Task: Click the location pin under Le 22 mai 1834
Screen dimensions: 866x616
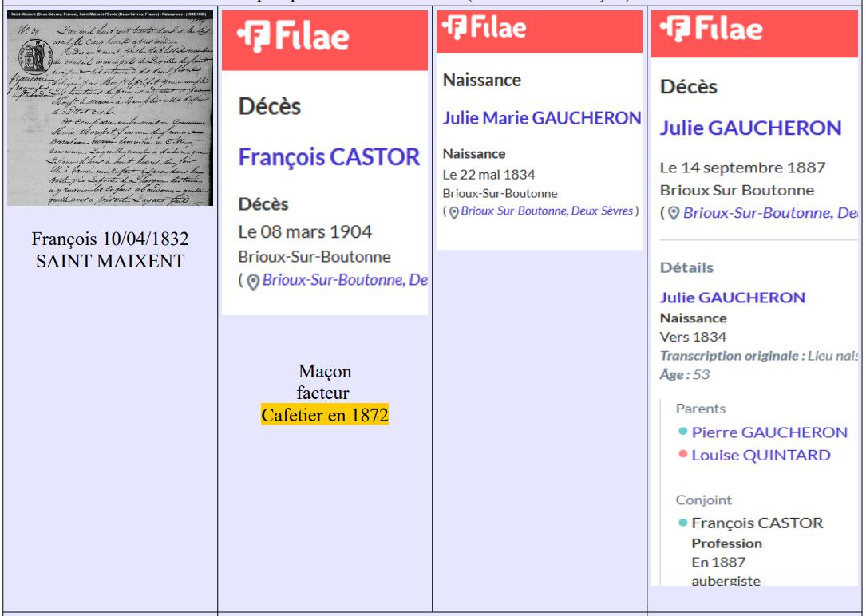Action: 453,213
